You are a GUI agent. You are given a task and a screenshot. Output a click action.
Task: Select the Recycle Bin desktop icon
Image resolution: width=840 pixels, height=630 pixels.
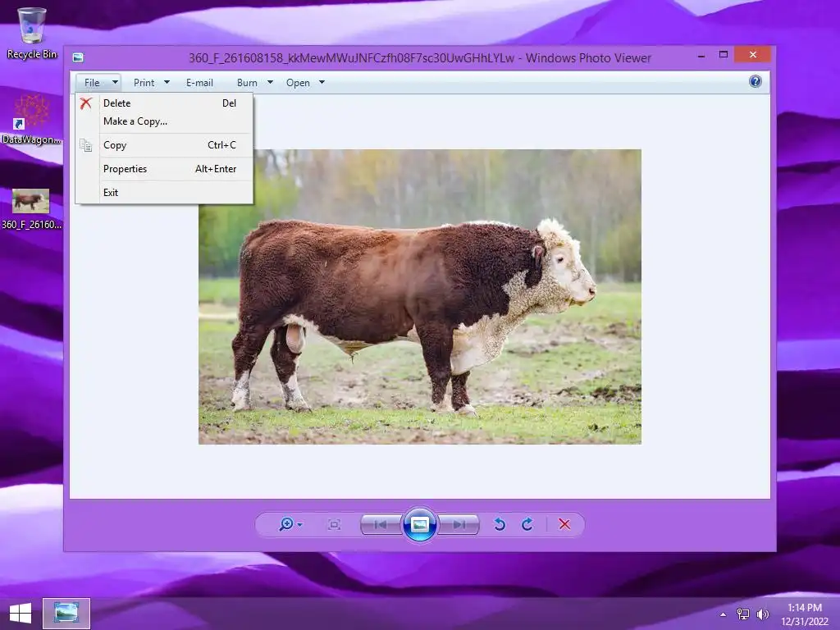32,33
